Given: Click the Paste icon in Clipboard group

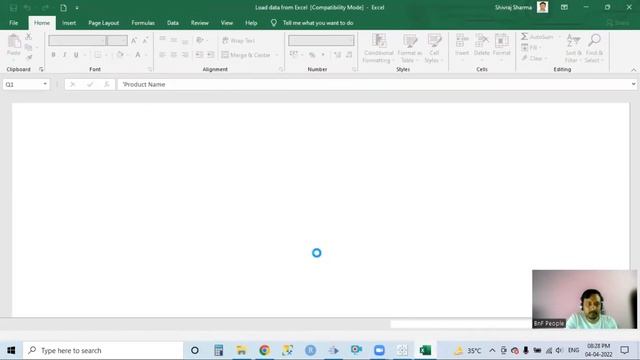Looking at the screenshot, I should 14,42.
